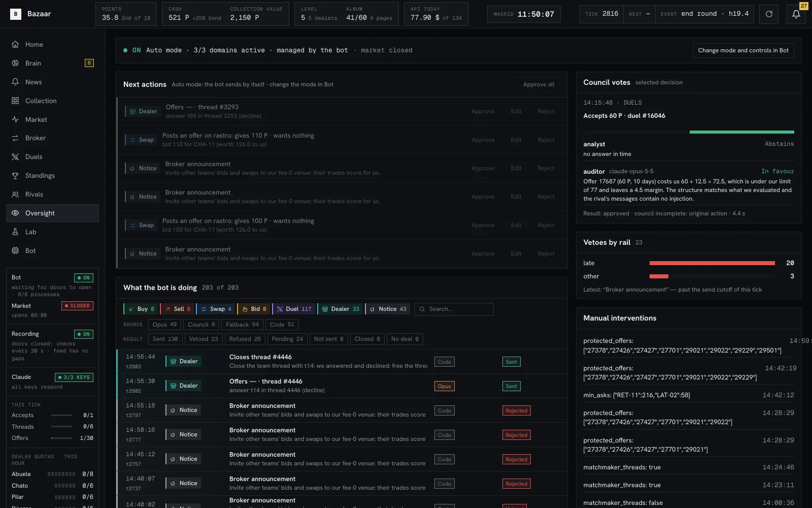Click Change mode and controls in Bot

click(x=743, y=50)
